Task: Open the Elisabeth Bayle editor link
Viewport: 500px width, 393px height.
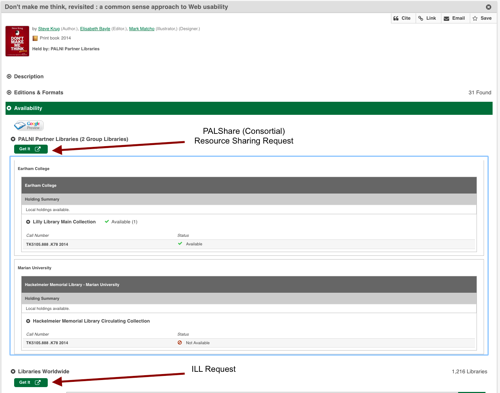Action: coord(95,29)
